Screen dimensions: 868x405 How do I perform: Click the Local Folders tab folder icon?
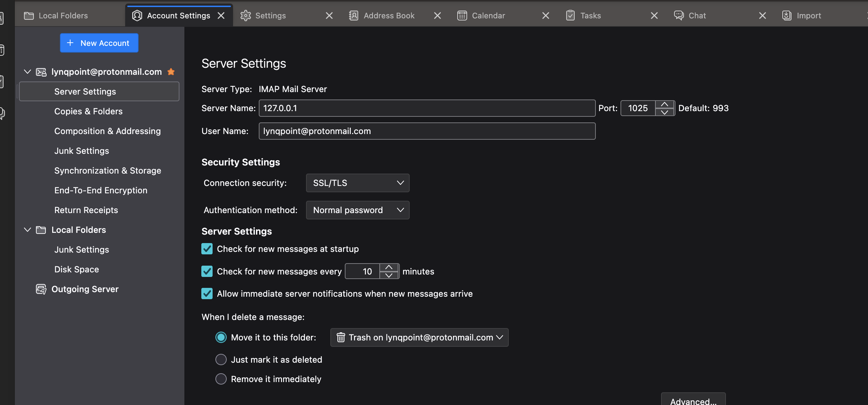[29, 16]
